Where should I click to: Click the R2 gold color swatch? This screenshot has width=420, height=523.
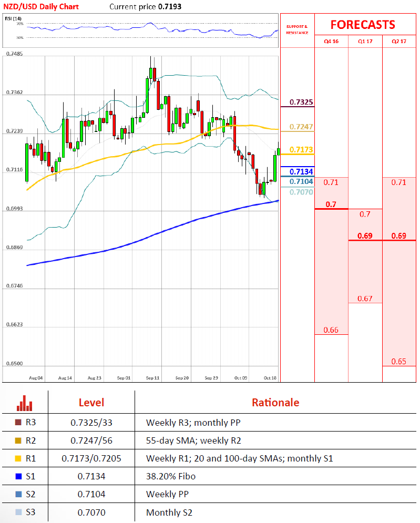pyautogui.click(x=18, y=440)
